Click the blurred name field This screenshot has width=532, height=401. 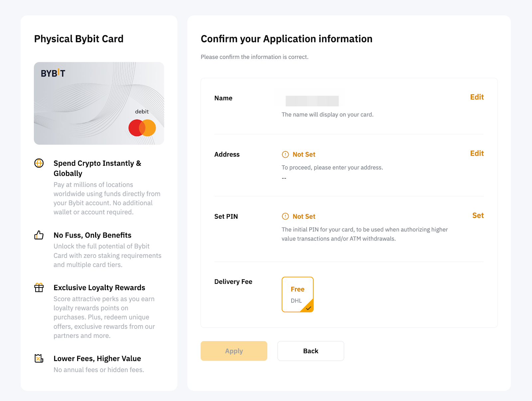coord(312,100)
